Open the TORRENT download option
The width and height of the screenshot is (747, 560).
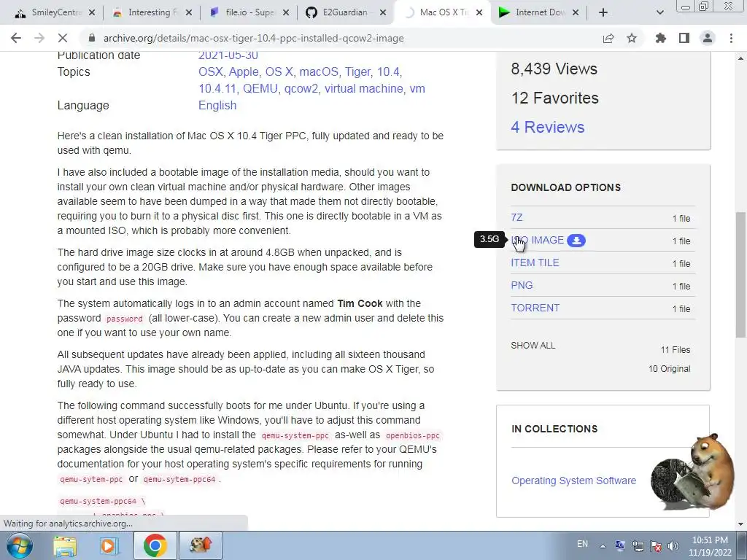[535, 308]
